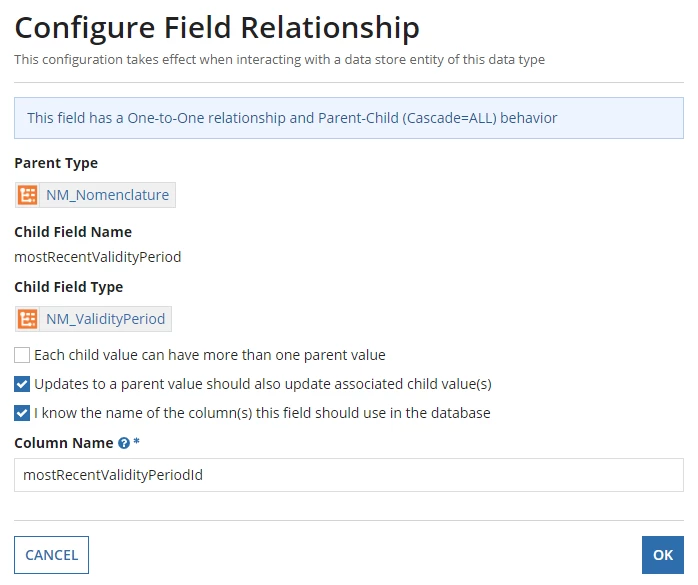Open the NM_ValidityPeriod child field type link
Screen dimensions: 698x585
click(x=106, y=319)
